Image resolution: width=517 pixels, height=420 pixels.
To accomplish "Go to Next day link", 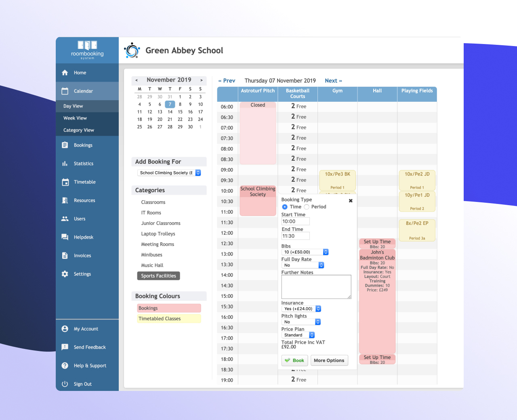I will coord(333,81).
